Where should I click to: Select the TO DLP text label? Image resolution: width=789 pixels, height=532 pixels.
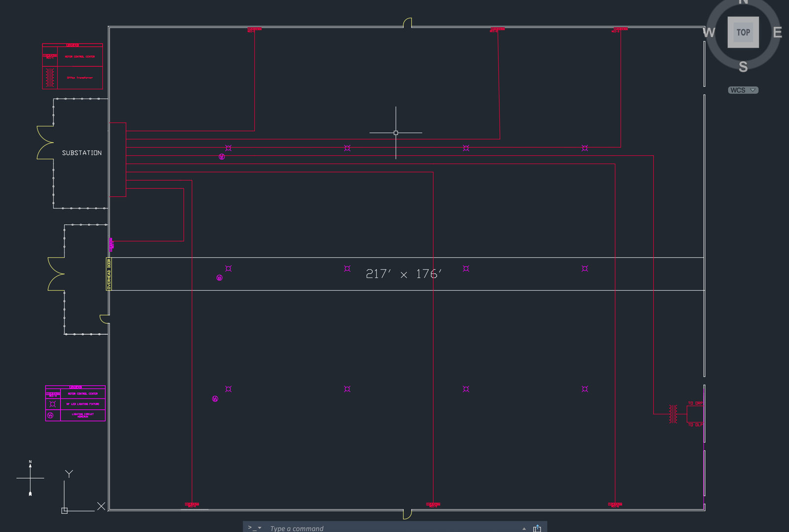pyautogui.click(x=695, y=425)
